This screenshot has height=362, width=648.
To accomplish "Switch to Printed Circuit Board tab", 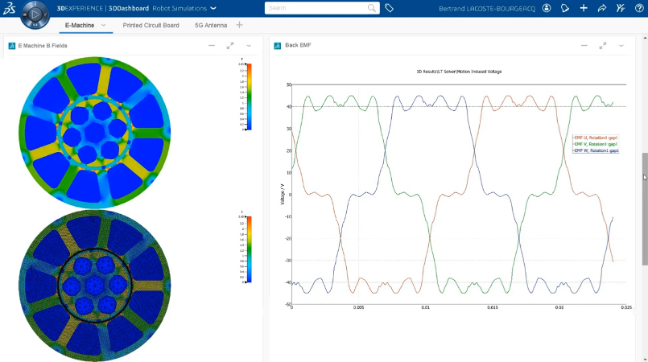I will click(151, 25).
